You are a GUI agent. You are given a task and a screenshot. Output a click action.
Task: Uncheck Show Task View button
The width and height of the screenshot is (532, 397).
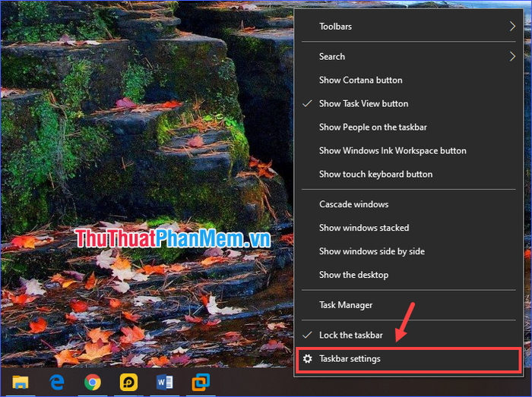(409, 104)
